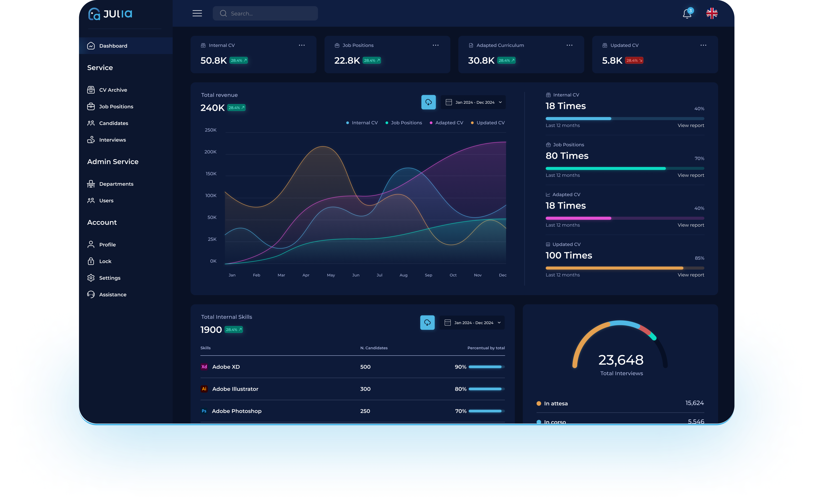Click the search magnifier icon

point(223,13)
